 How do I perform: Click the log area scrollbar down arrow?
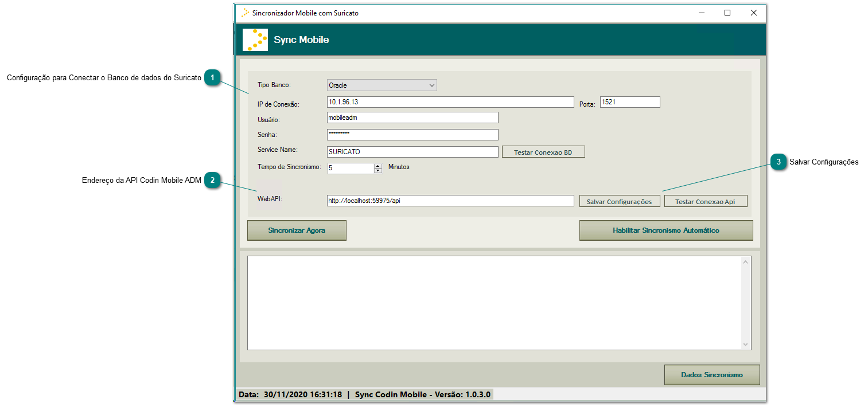[x=746, y=344]
